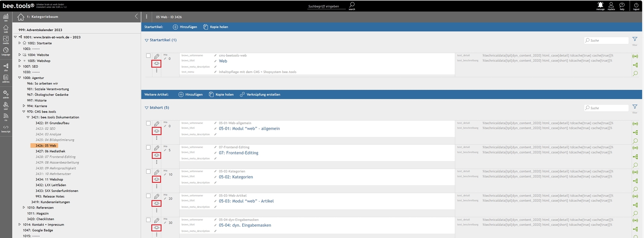Select checkbox of 05-01 Modul web allgemein
Screen dimensions: 644x238
pos(148,123)
